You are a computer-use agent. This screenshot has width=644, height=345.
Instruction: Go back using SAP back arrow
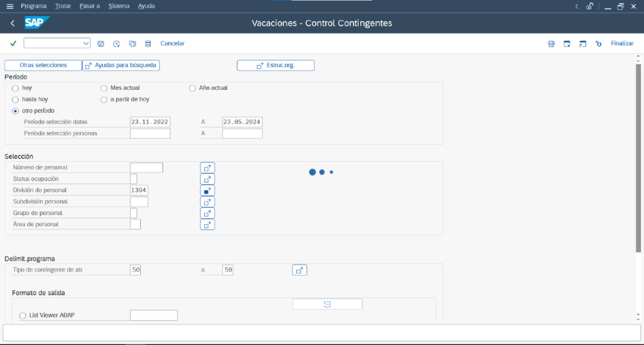tap(13, 23)
